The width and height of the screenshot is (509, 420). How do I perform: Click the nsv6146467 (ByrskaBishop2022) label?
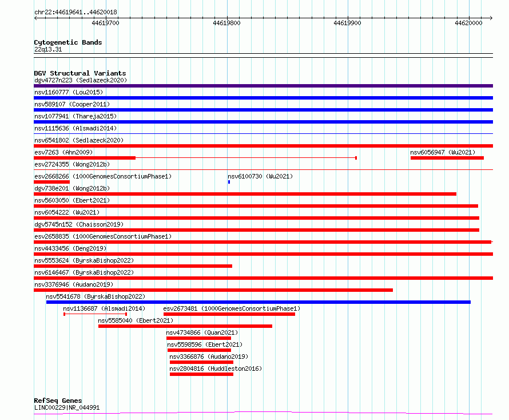[x=84, y=272]
